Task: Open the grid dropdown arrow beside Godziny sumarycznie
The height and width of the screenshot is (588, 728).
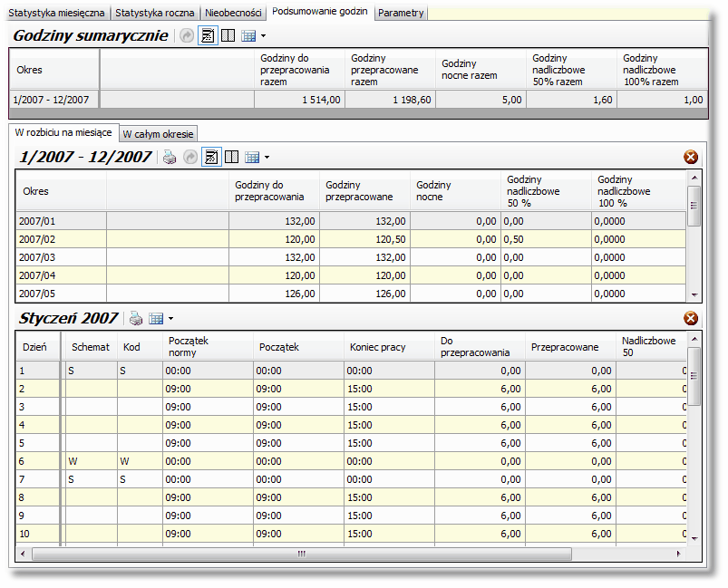Action: point(263,35)
